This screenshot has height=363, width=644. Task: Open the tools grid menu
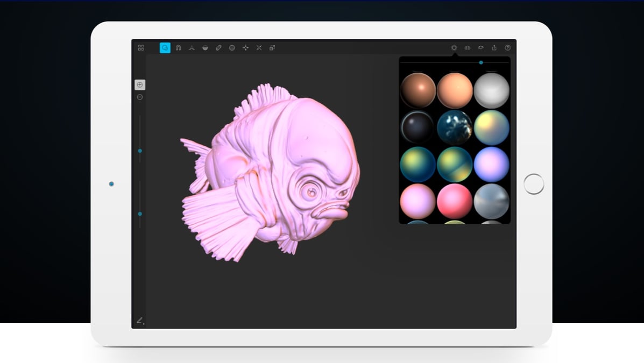pyautogui.click(x=141, y=48)
